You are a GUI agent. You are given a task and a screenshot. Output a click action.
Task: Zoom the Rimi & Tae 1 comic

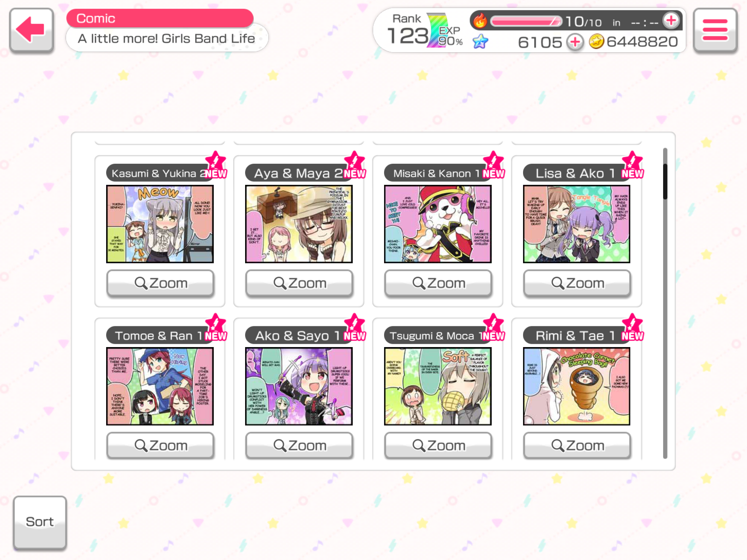(577, 445)
